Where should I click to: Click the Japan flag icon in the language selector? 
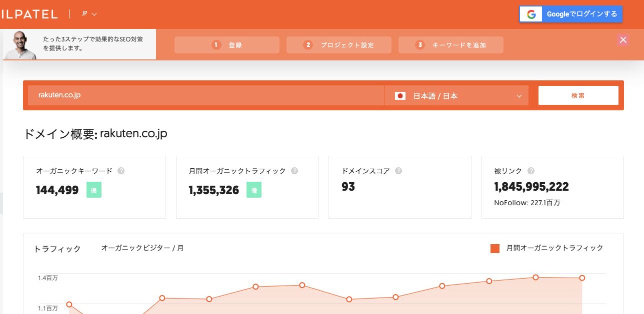coord(399,95)
